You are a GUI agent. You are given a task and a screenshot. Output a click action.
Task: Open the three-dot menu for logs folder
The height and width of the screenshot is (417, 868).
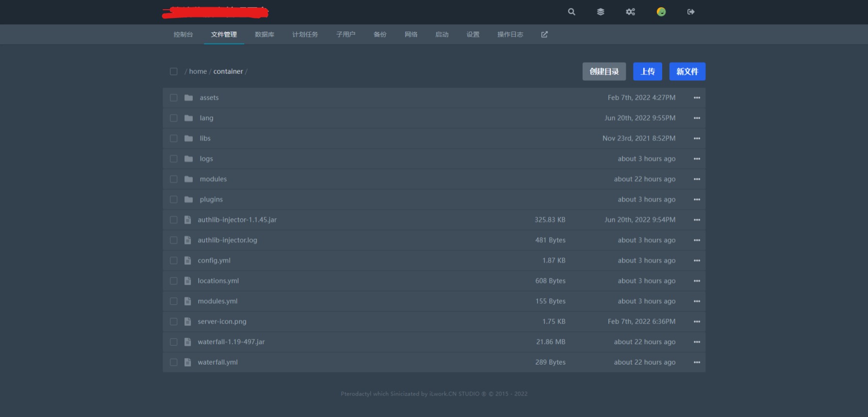(697, 159)
